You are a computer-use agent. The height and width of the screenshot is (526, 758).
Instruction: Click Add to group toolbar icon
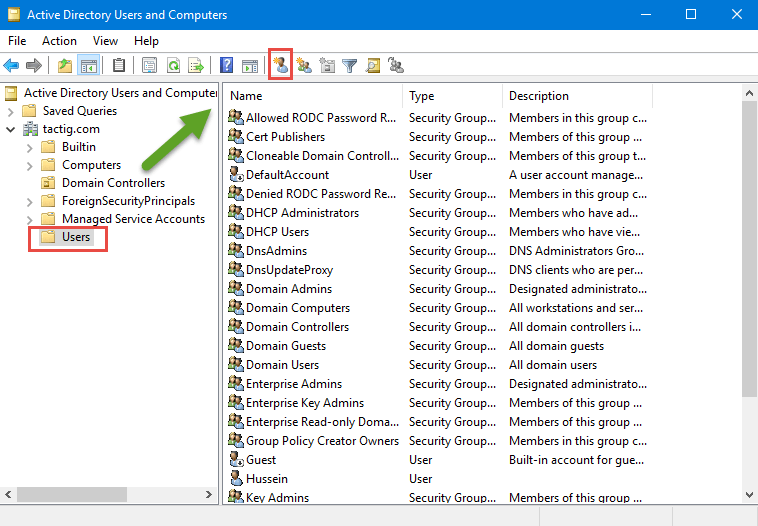(396, 65)
